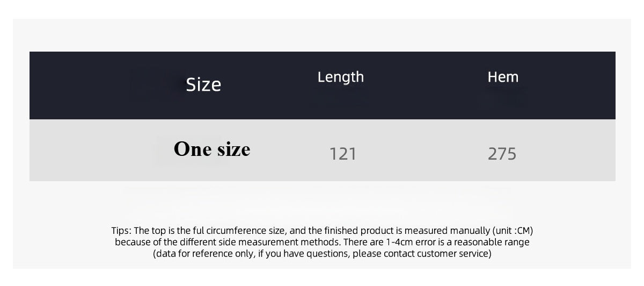The image size is (644, 286).
Task: Click the dark header row background
Action: 322,85
